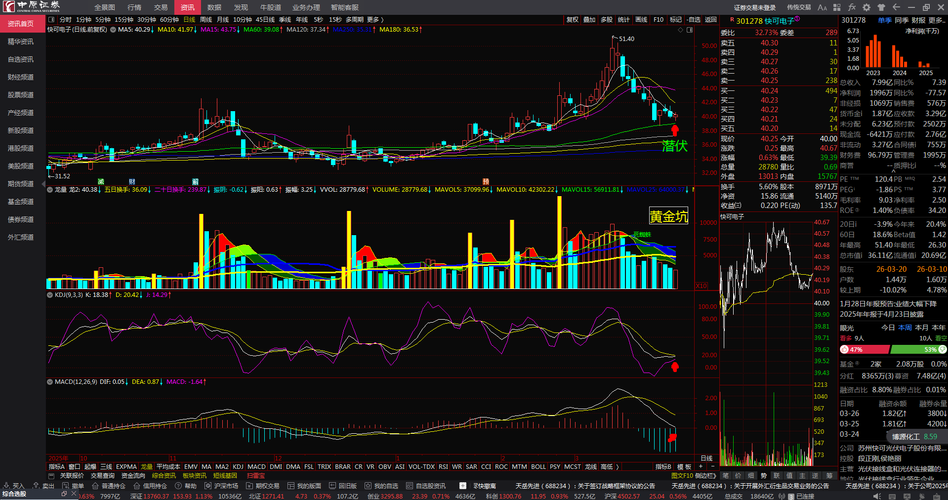Open 我的自选 watchlist icon in bottom toolbar

[366, 485]
